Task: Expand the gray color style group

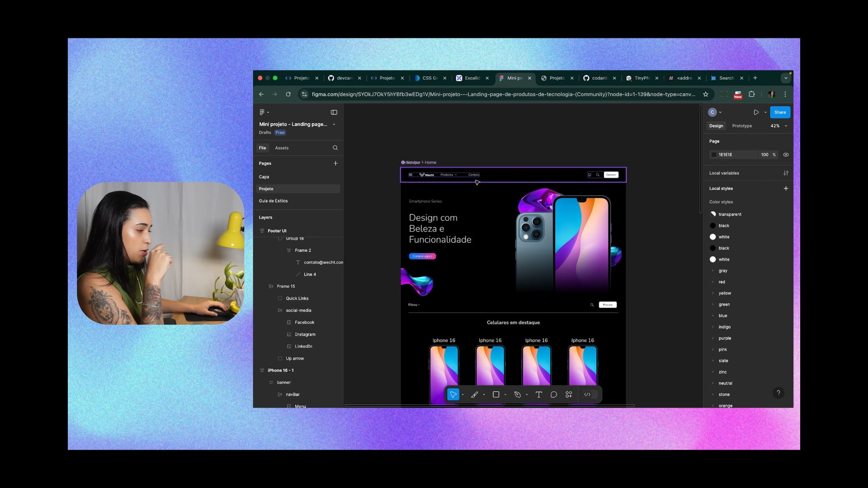Action: [x=713, y=271]
